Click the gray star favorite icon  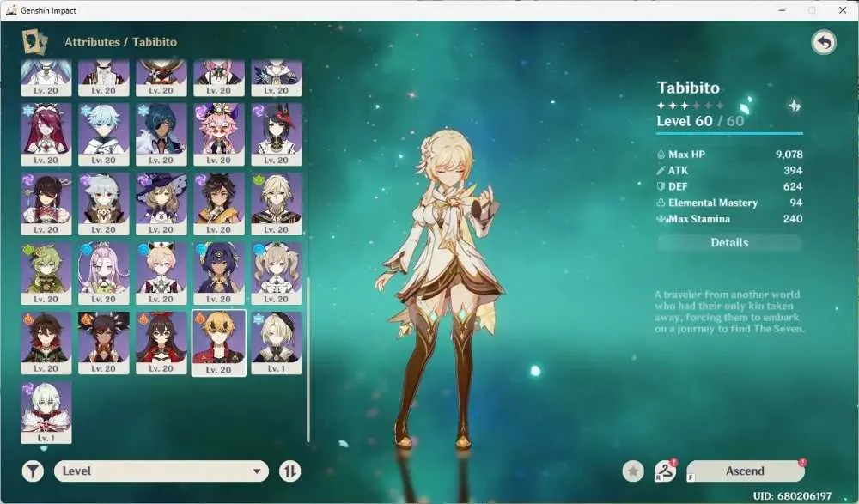point(633,471)
